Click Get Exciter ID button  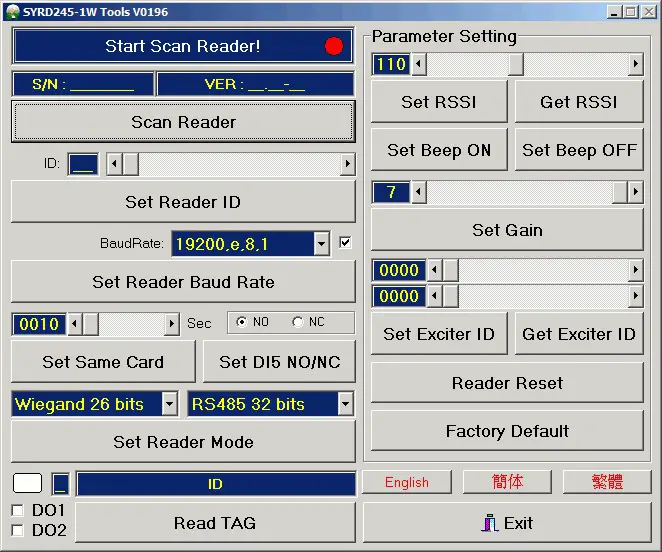[x=579, y=334]
